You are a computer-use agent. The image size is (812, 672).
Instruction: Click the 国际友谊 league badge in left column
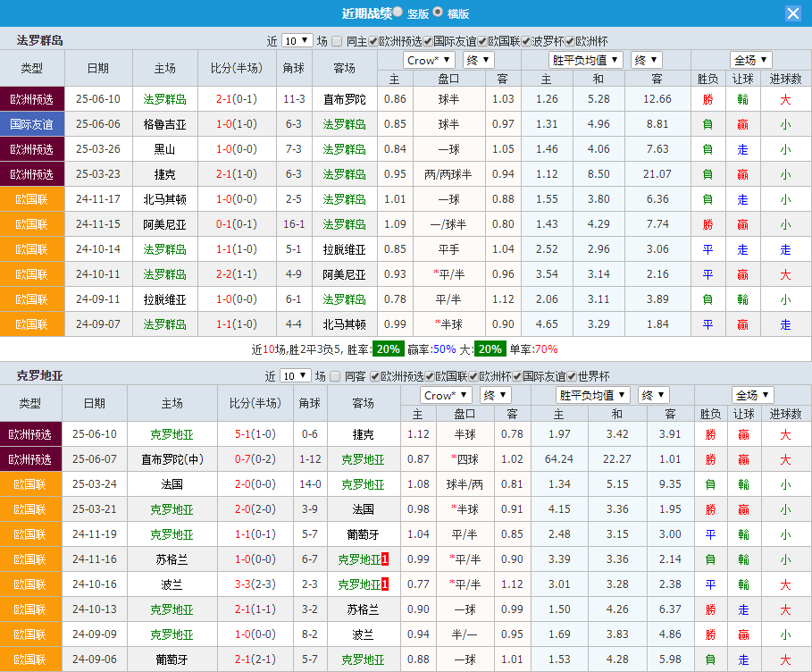32,125
